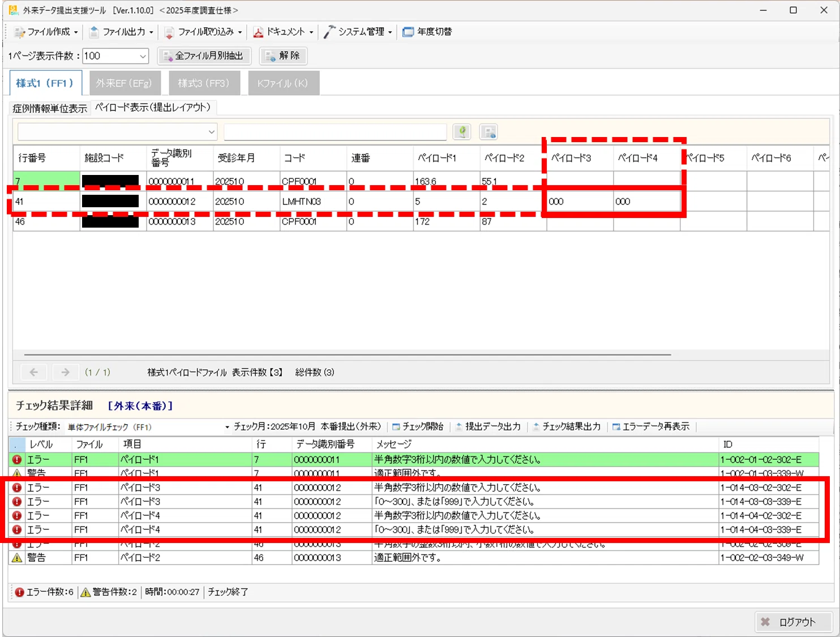The width and height of the screenshot is (840, 637).
Task: Switch to the 様式1 (FF1) tab
Action: coord(45,83)
